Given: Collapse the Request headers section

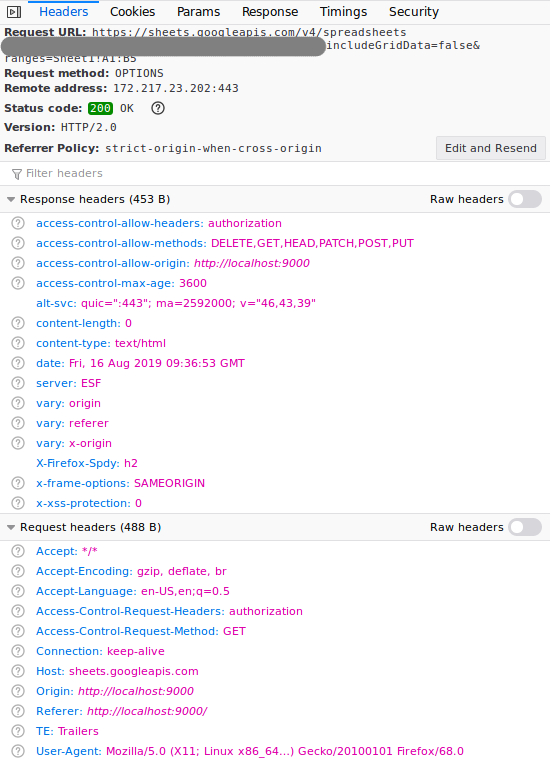Looking at the screenshot, I should pyautogui.click(x=11, y=527).
